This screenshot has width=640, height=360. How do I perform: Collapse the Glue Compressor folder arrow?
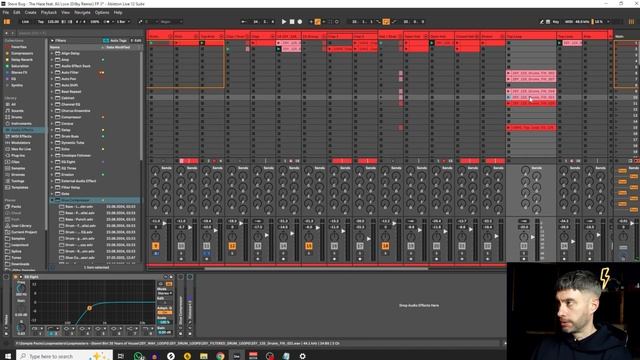click(x=52, y=200)
